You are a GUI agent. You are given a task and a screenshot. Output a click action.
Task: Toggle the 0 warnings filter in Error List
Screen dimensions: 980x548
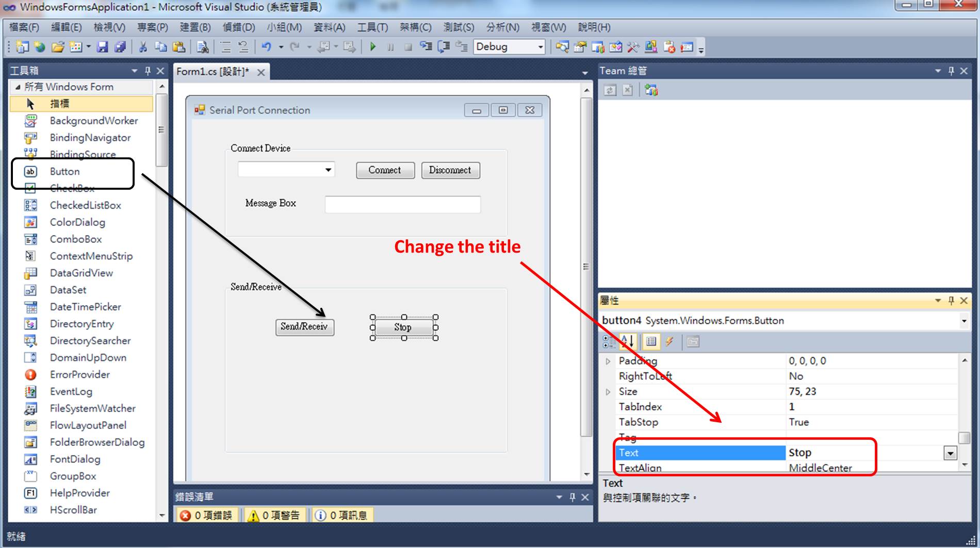pos(274,515)
